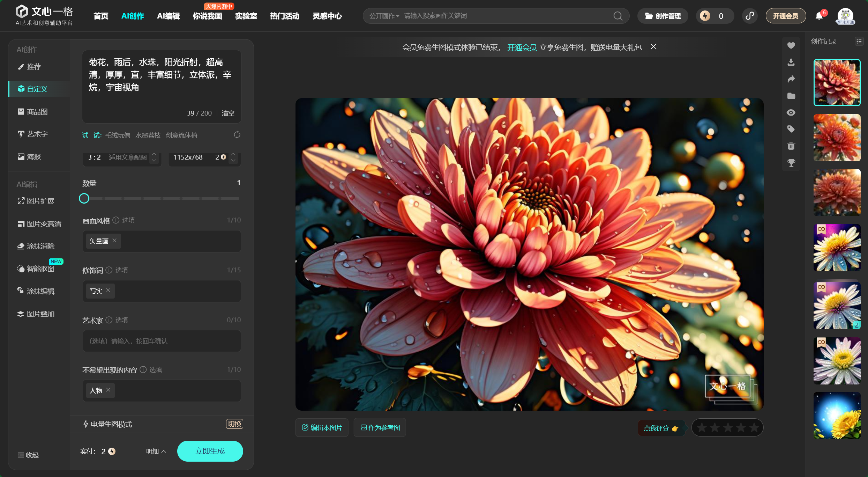
Task: Refresh the 试一试 prompt suggestions
Action: point(237,135)
